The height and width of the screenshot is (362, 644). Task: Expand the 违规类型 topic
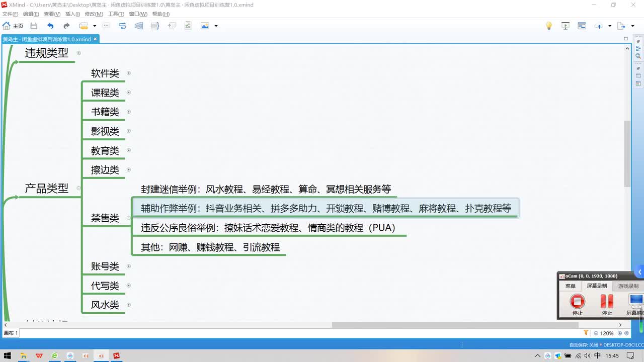[x=78, y=53]
